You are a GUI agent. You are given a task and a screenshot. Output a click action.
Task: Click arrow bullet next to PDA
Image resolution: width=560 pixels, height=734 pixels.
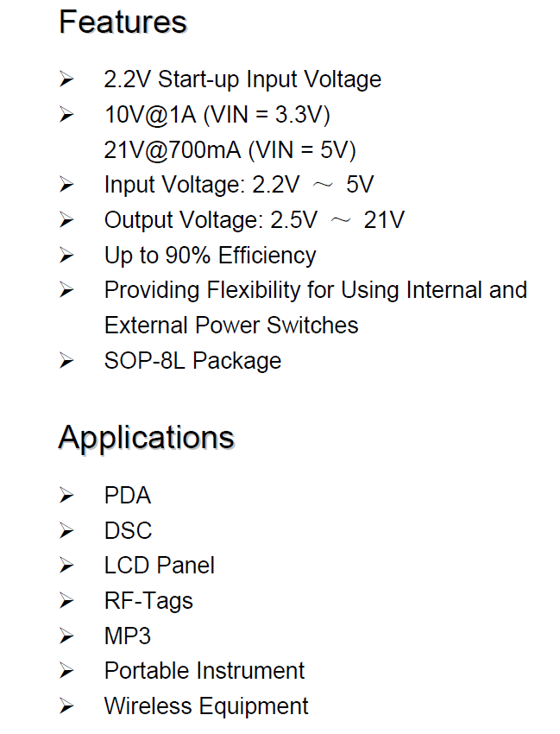click(66, 496)
